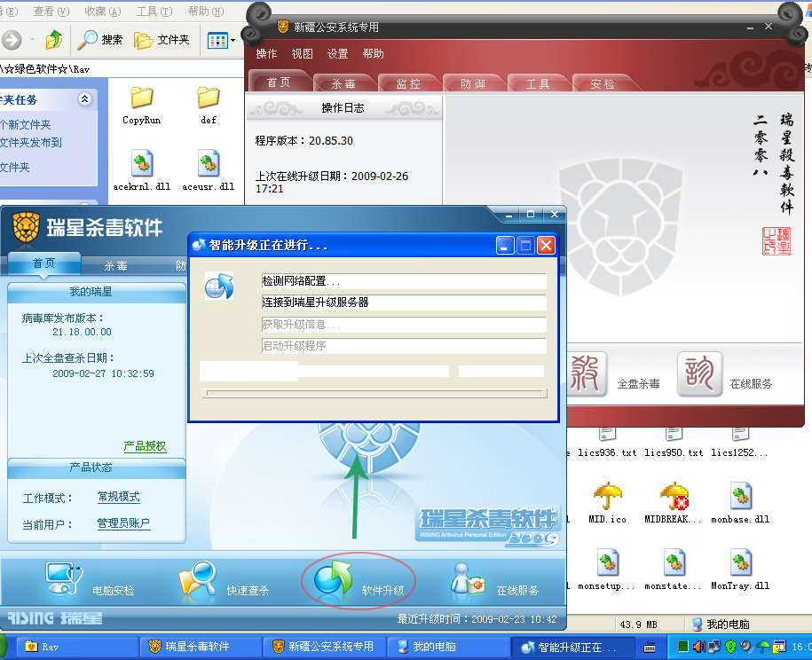Select the lics950.txt file

point(674,444)
